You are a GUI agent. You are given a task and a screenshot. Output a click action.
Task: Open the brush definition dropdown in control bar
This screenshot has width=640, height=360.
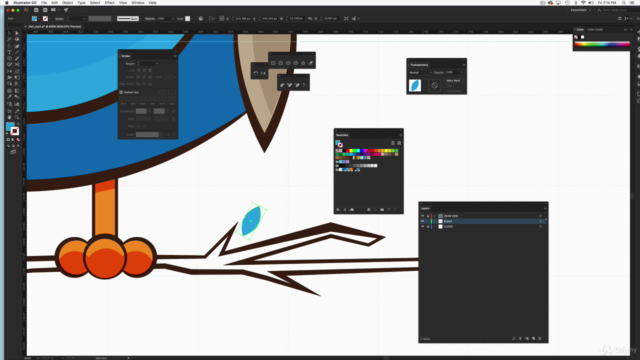click(x=141, y=18)
